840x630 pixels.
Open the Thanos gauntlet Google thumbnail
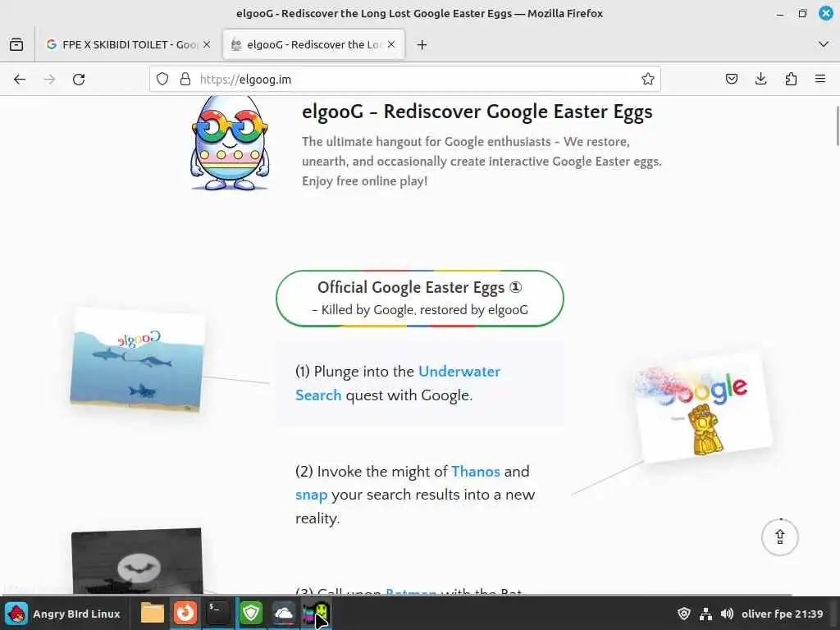(702, 409)
